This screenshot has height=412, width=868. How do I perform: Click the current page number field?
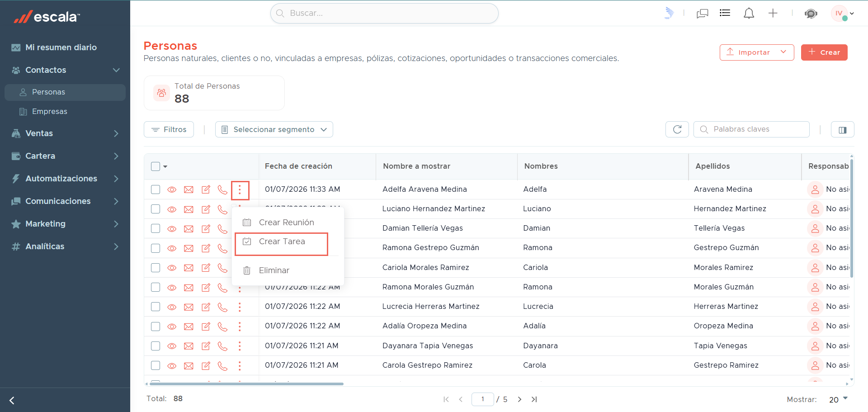pyautogui.click(x=482, y=399)
